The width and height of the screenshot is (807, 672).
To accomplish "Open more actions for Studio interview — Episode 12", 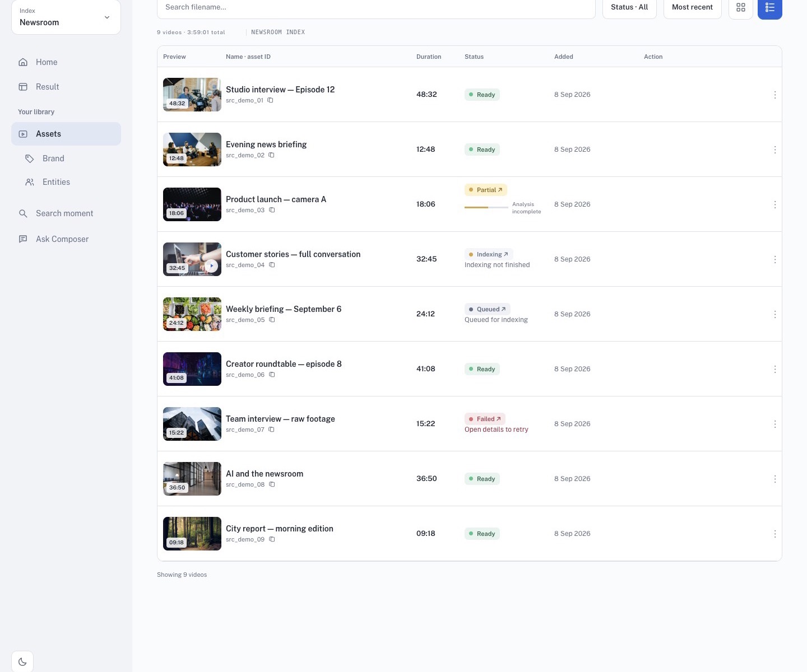I will pyautogui.click(x=775, y=95).
